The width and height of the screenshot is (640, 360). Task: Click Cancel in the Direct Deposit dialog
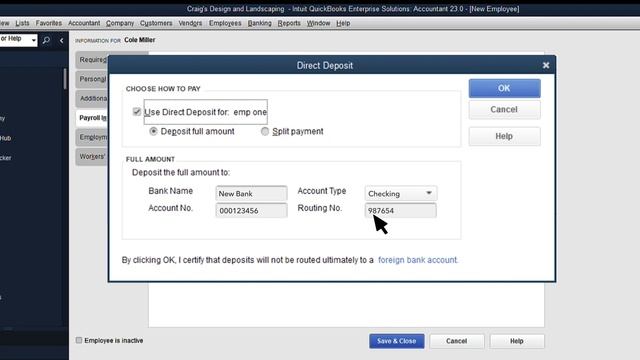click(504, 110)
